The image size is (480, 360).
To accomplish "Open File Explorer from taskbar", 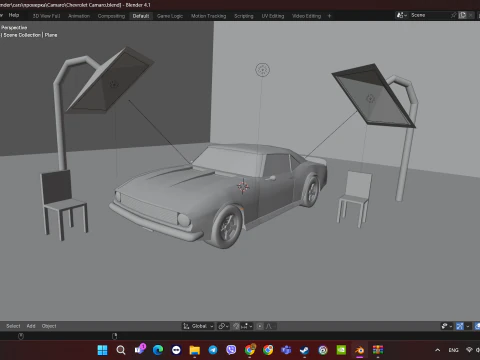I will tap(195, 350).
